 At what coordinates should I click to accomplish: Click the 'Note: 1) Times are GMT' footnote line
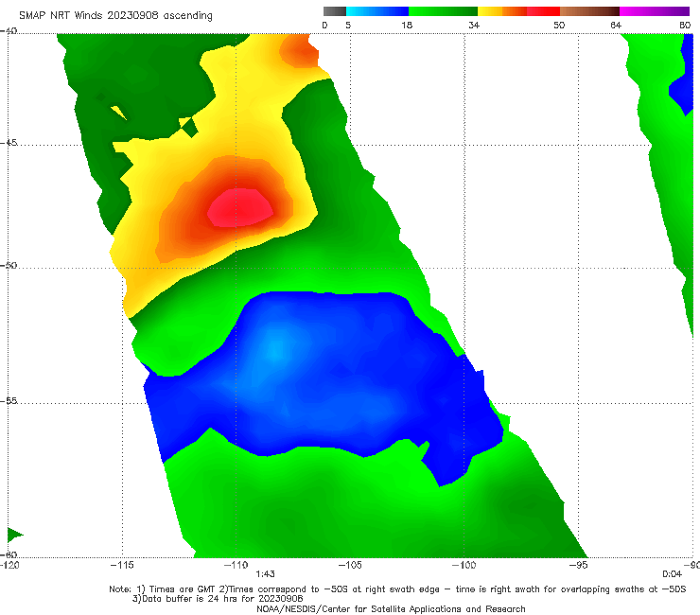397,589
